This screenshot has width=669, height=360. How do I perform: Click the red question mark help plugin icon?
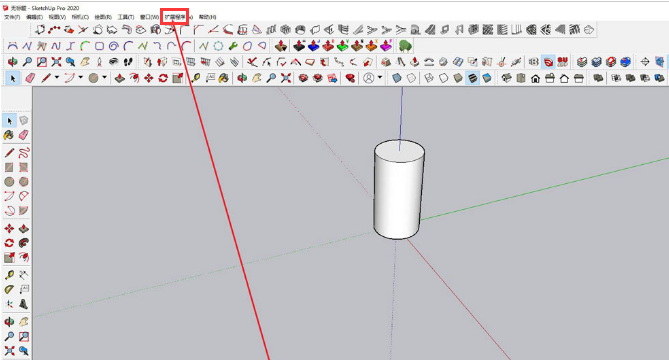tap(611, 62)
